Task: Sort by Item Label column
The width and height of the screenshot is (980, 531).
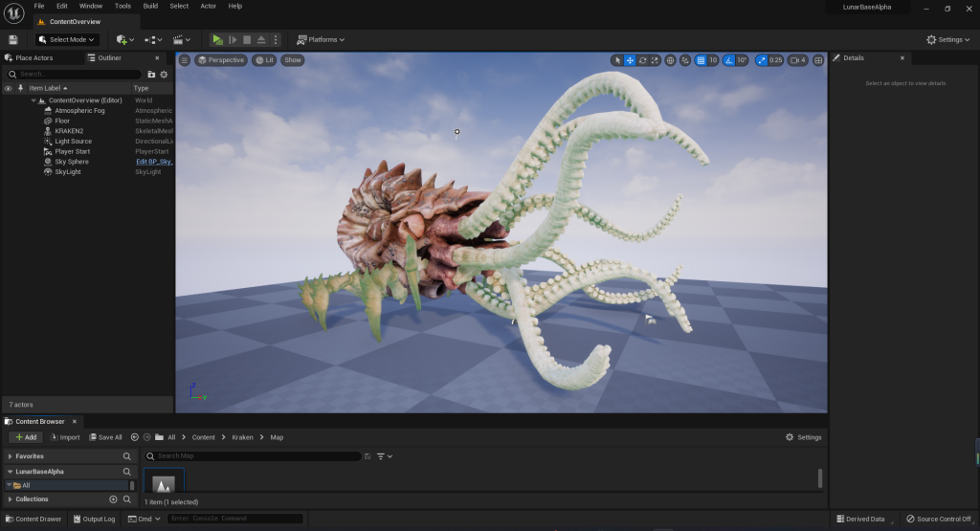Action: tap(48, 88)
